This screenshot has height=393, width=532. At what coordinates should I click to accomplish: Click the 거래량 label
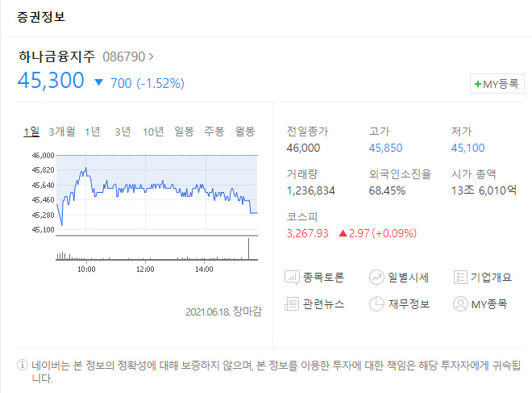point(302,174)
